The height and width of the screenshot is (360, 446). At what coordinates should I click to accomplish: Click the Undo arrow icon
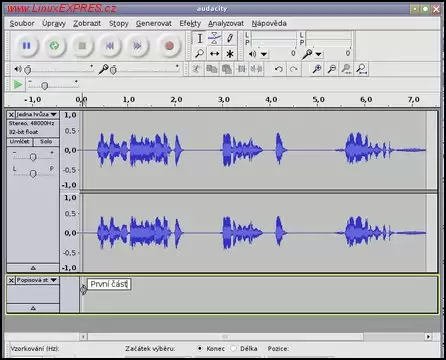pos(279,69)
